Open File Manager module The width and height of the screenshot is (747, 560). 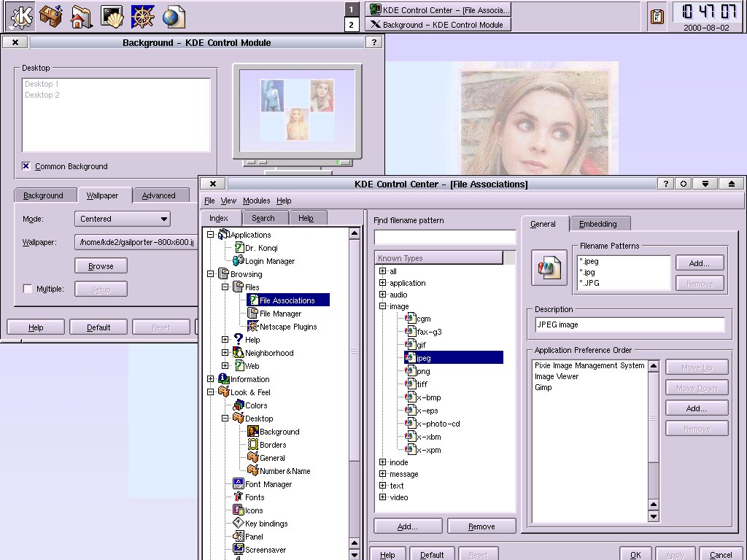pos(280,314)
